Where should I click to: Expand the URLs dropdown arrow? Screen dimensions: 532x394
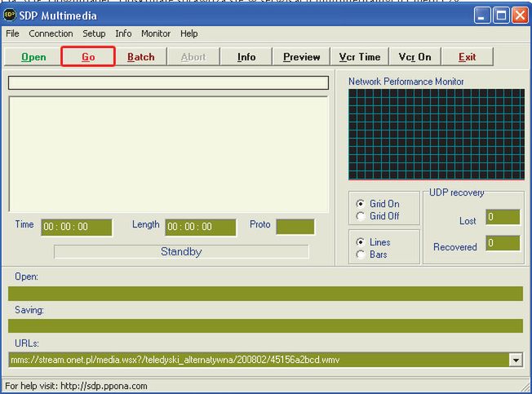(516, 360)
